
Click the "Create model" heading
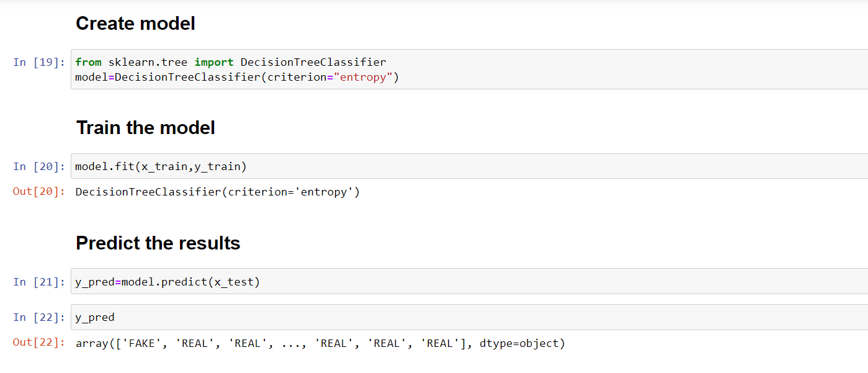(x=135, y=24)
